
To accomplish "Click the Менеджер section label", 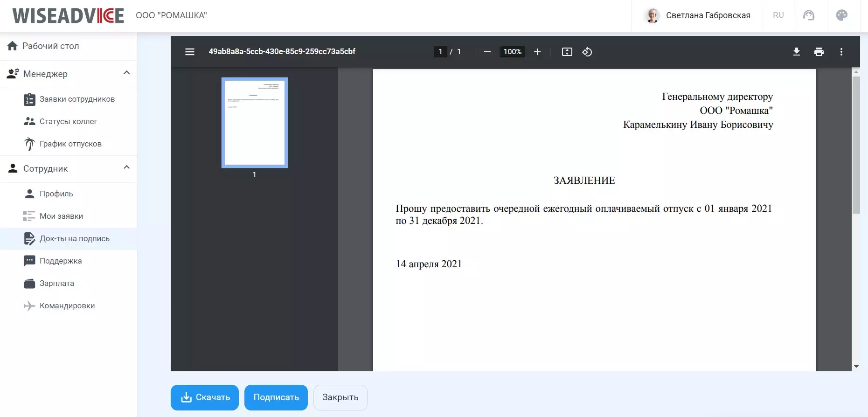I will 45,74.
